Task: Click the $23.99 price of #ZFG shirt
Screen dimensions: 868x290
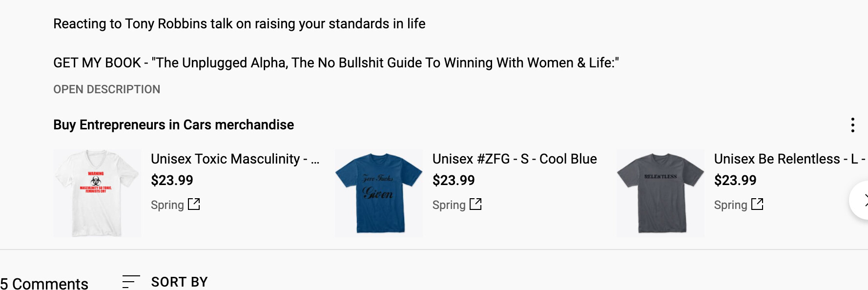Action: [x=454, y=181]
